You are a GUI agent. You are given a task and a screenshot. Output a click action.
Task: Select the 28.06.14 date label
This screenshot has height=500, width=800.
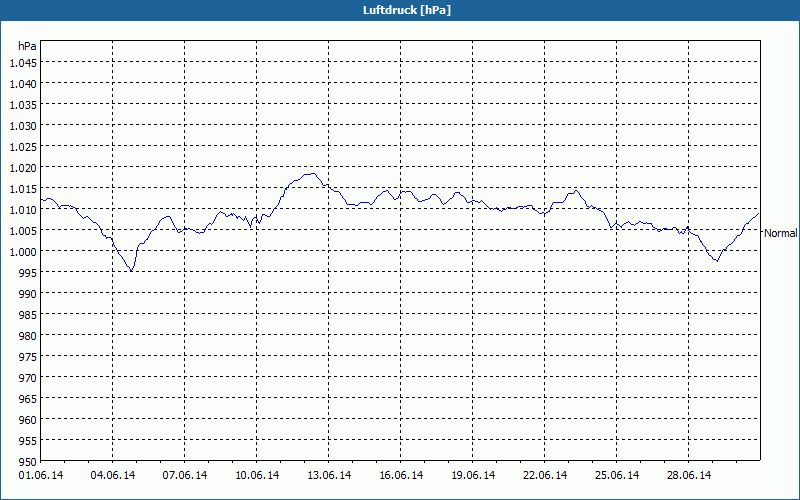tap(689, 476)
